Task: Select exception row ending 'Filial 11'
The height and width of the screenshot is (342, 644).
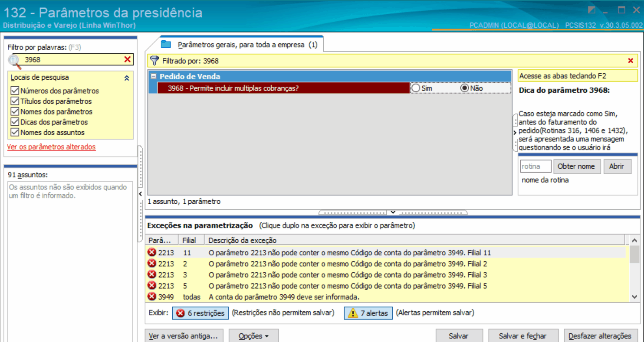Action: point(386,252)
